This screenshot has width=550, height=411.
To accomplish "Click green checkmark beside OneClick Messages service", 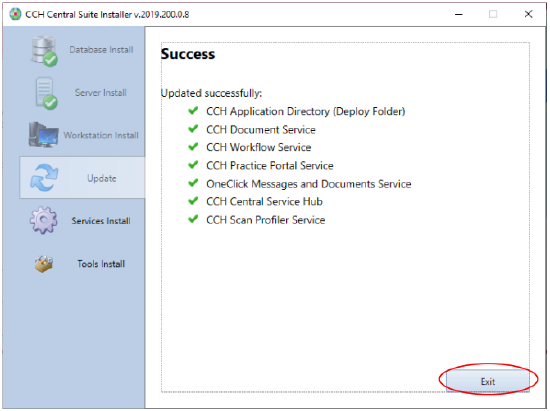I will click(x=193, y=183).
